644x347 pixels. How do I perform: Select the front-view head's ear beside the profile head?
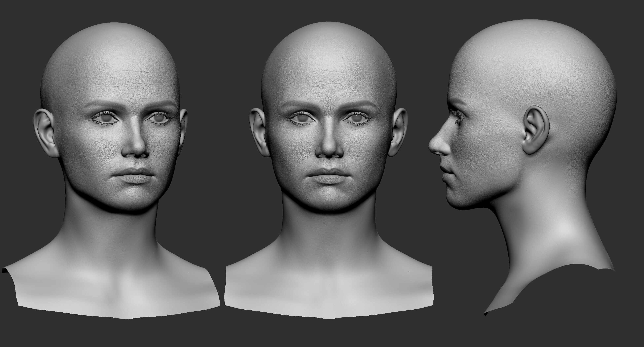pyautogui.click(x=398, y=132)
